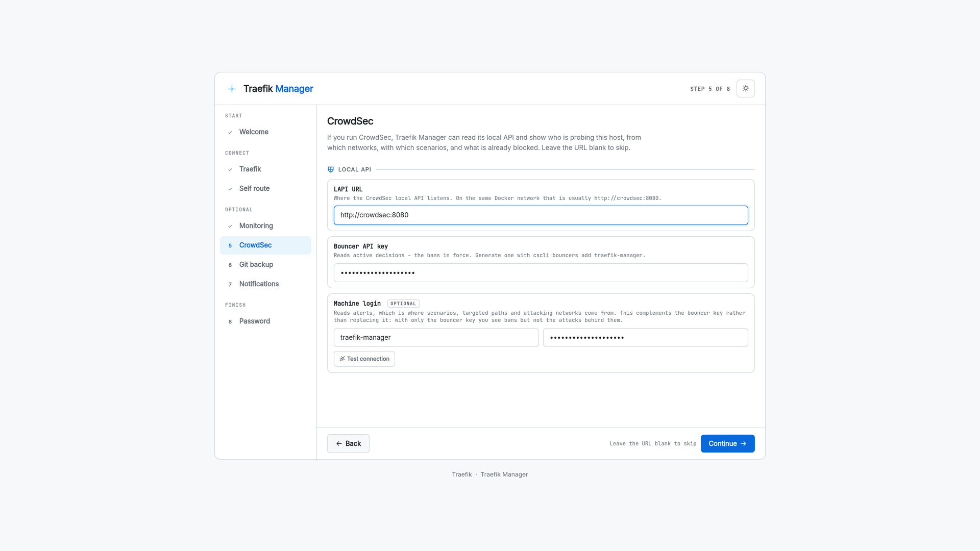Click the checkmark icon next to Welcome
This screenshot has width=980, height=551.
[230, 132]
